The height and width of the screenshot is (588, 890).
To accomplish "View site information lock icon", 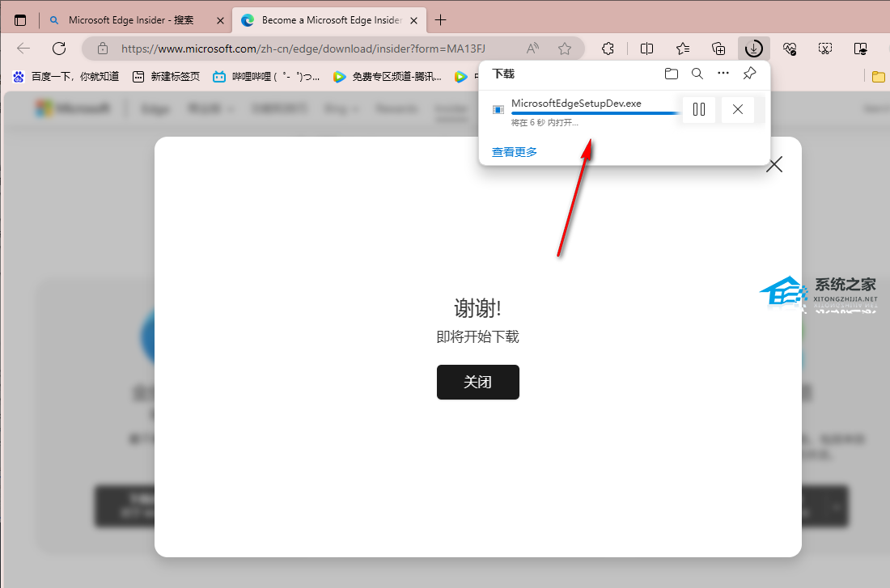I will (102, 49).
